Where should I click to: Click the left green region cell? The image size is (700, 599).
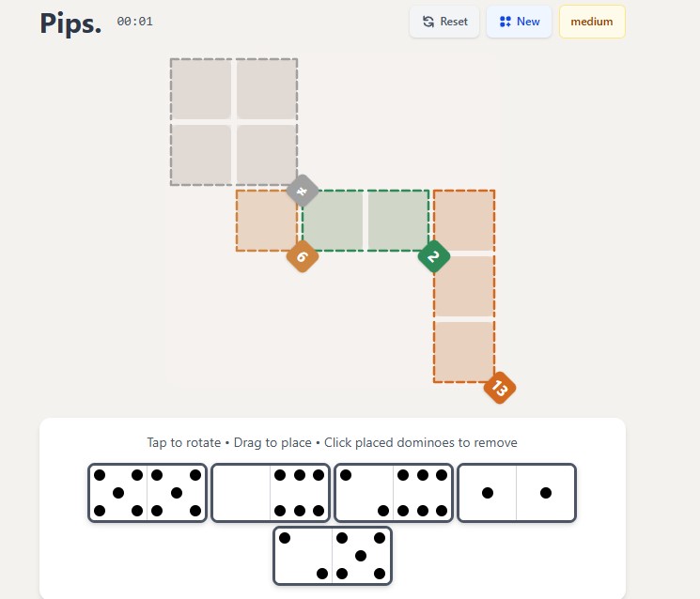[333, 221]
